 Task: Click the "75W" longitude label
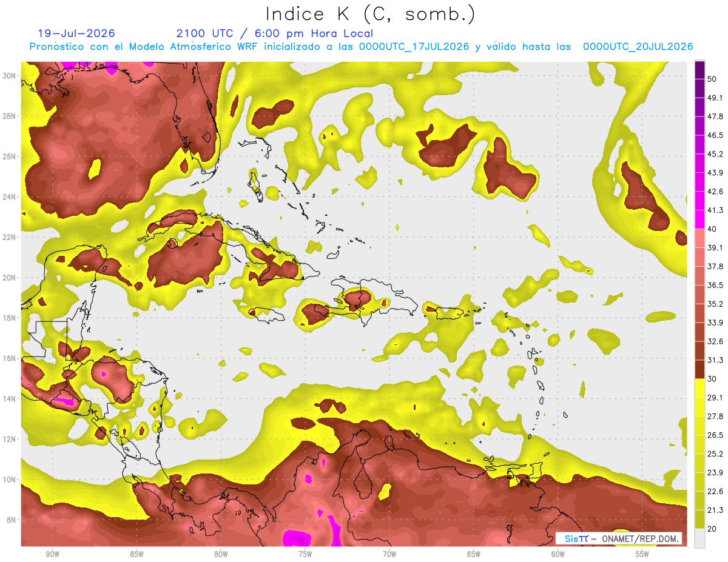pos(305,555)
